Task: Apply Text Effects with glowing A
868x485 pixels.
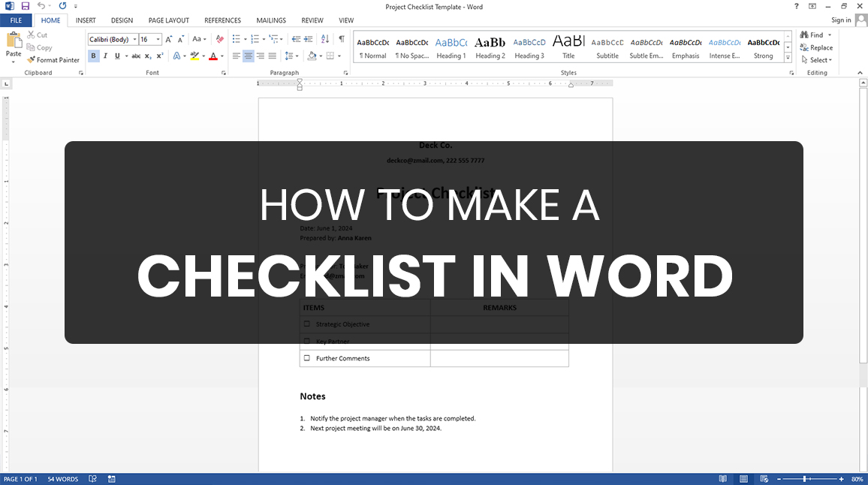Action: [x=176, y=56]
